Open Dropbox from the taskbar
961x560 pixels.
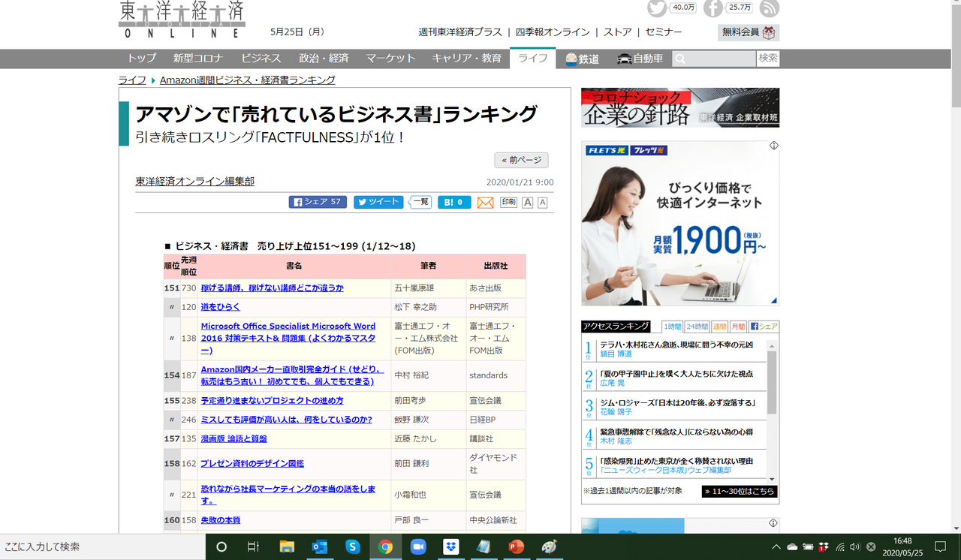point(451,546)
